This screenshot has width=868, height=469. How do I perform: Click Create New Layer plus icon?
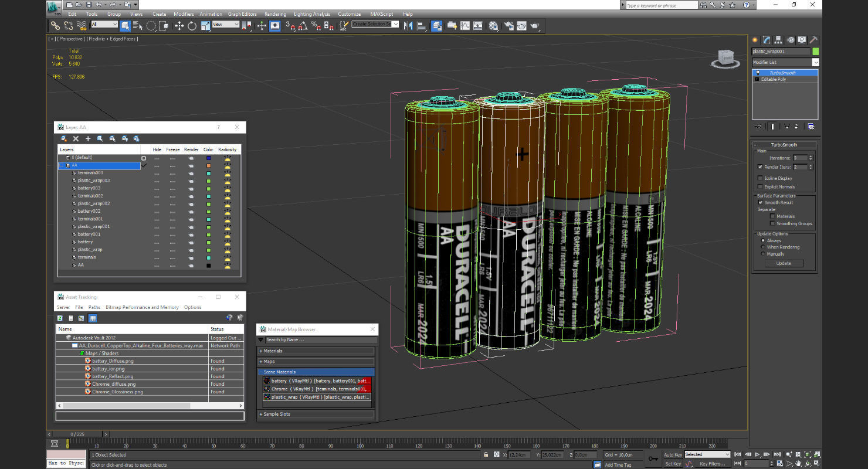(x=88, y=138)
